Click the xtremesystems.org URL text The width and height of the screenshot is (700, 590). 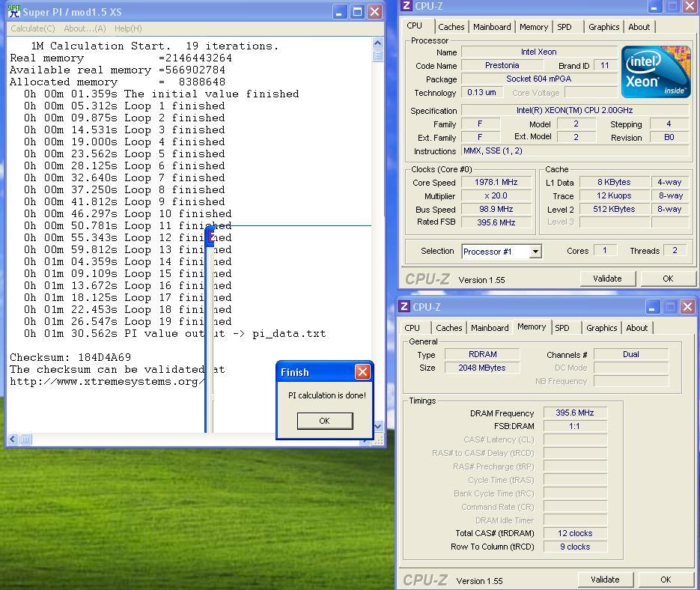tap(107, 382)
